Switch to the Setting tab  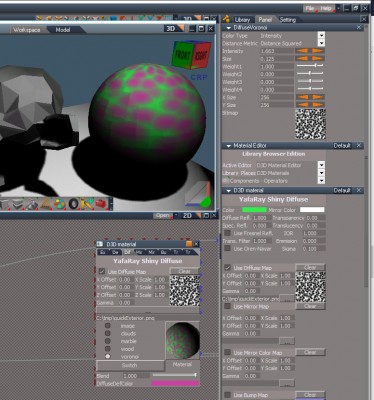tap(287, 20)
